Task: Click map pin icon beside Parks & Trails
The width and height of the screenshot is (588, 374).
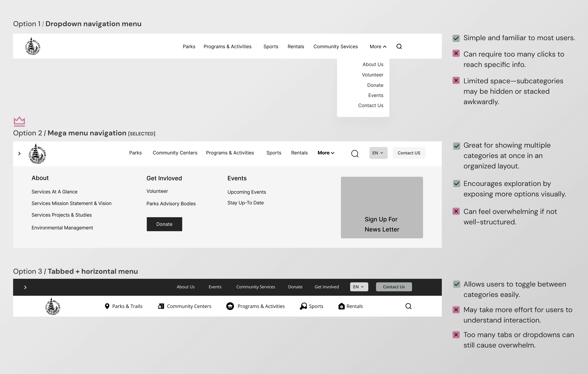Action: [107, 306]
